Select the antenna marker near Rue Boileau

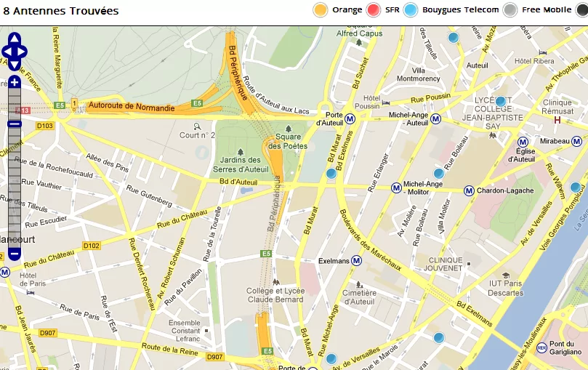tap(439, 174)
